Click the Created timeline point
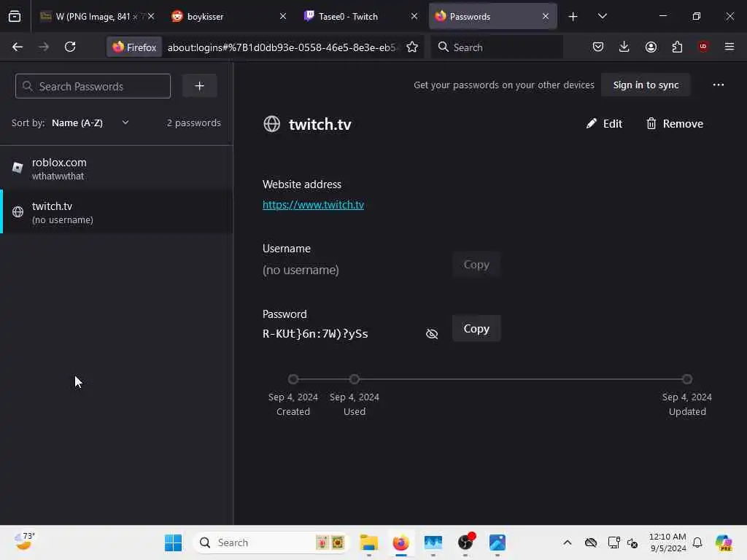Screen dimensions: 747x560 tap(293, 379)
